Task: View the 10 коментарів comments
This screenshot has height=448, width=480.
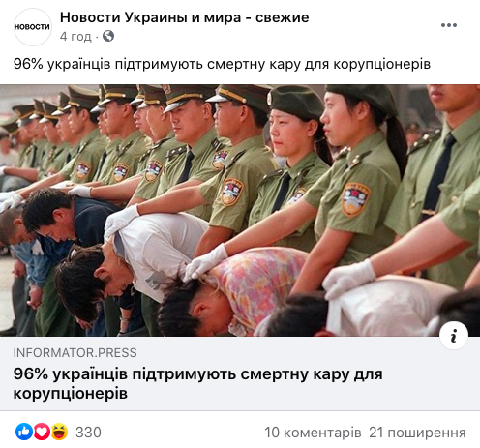Action: [313, 433]
